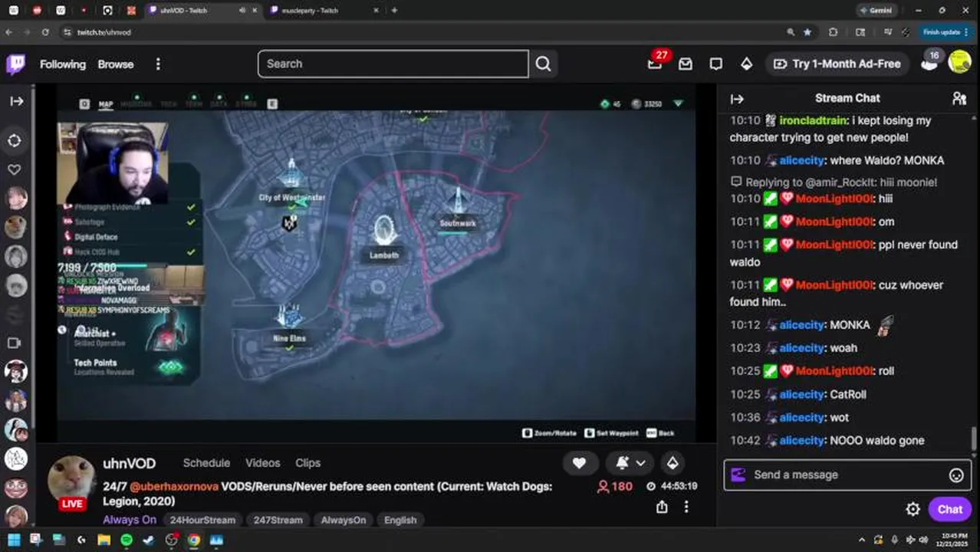Open the top nav more options dots
The image size is (980, 552).
(158, 64)
